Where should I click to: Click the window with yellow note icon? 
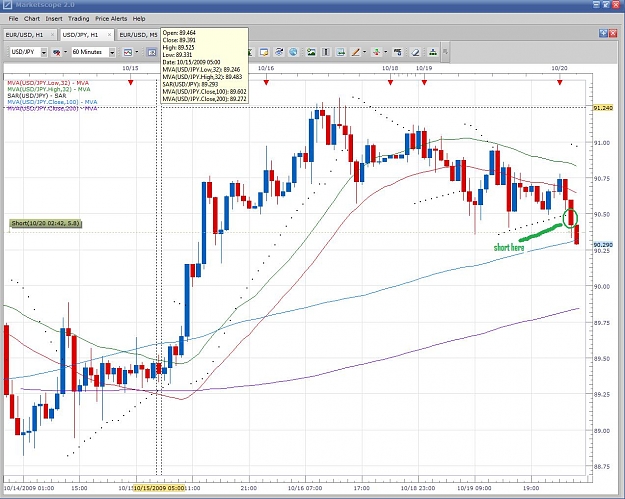[x=264, y=52]
